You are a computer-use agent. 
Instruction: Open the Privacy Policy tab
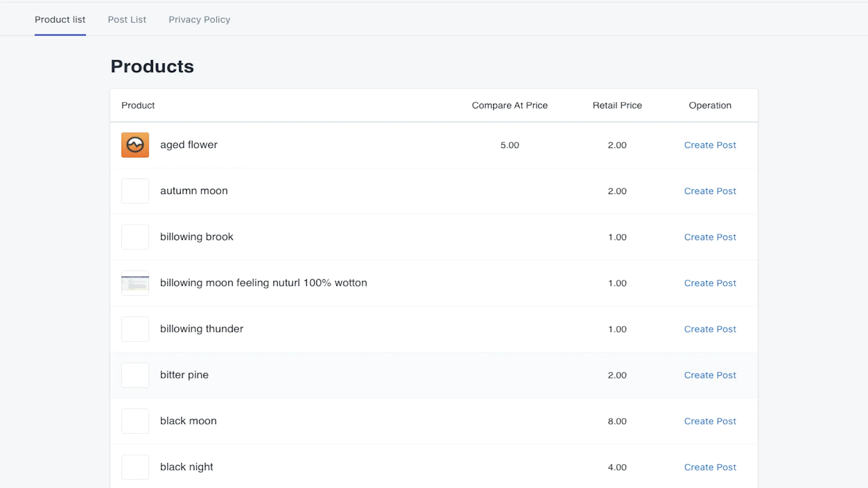pos(199,20)
